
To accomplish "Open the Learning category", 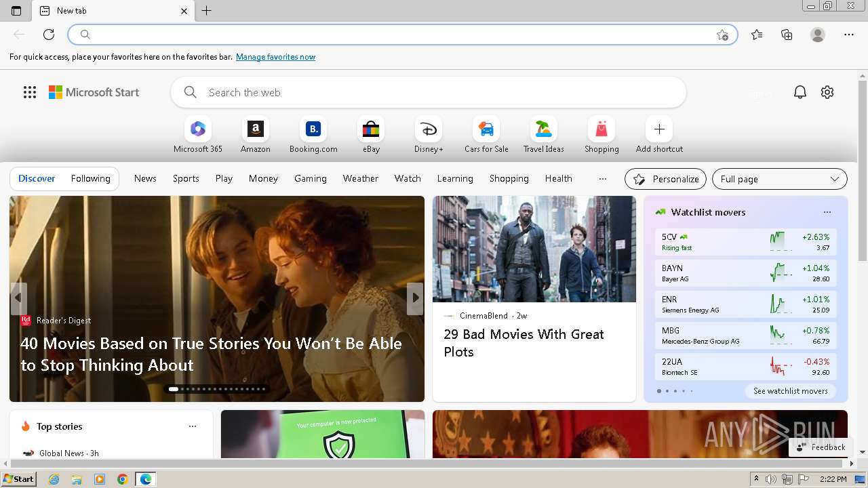I will (455, 178).
